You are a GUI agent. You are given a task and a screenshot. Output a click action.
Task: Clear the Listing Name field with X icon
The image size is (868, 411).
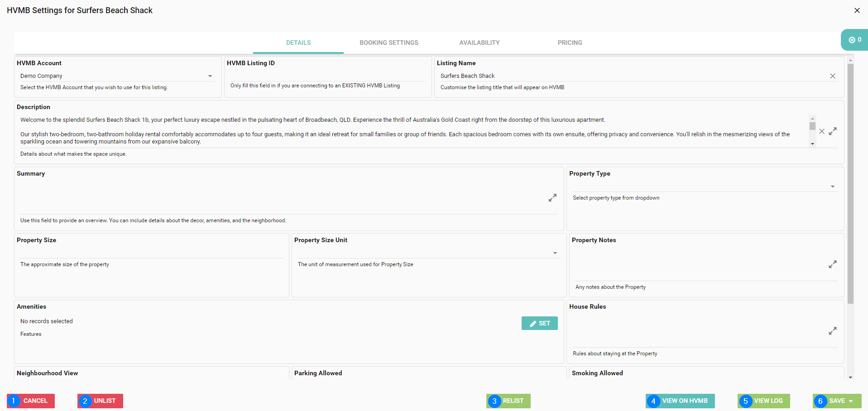[x=832, y=76]
